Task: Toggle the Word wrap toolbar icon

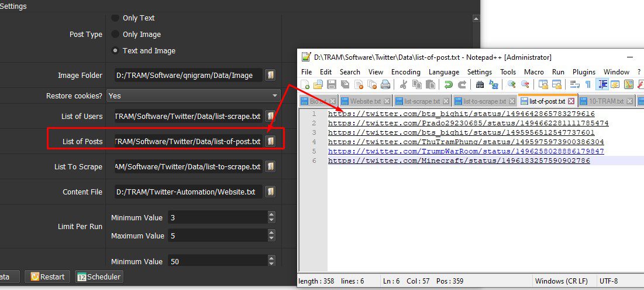Action: (x=574, y=85)
